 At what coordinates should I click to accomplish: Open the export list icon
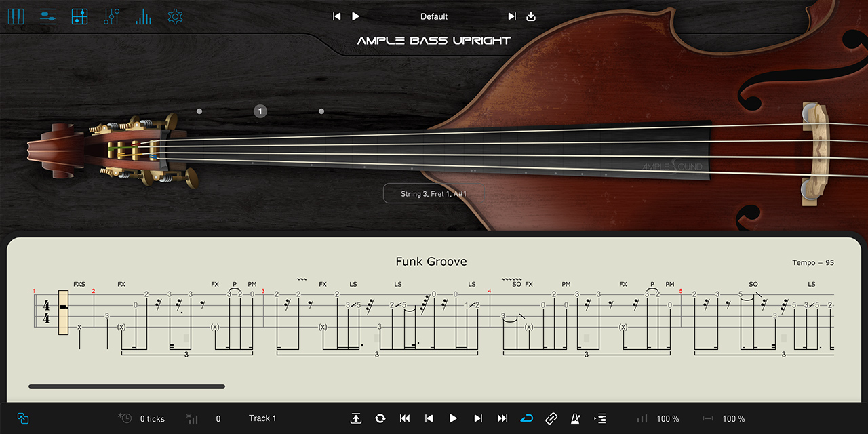[600, 418]
